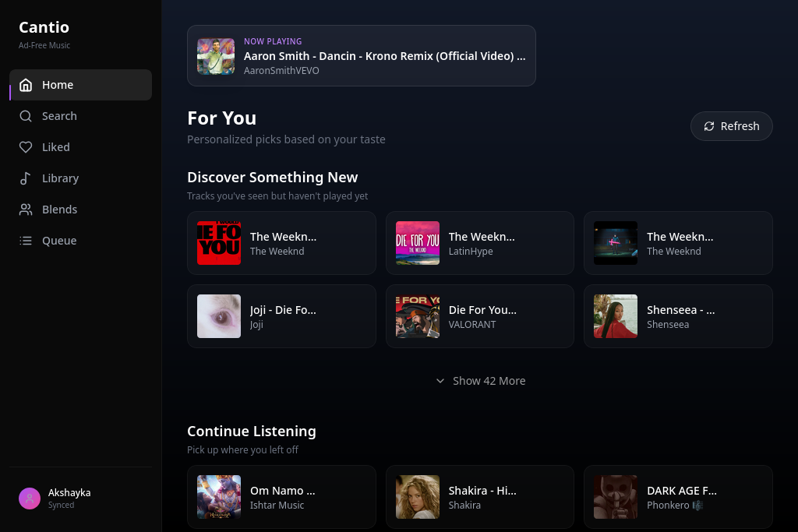Click the red Die For You thumbnail
This screenshot has height=532, width=798.
[219, 243]
